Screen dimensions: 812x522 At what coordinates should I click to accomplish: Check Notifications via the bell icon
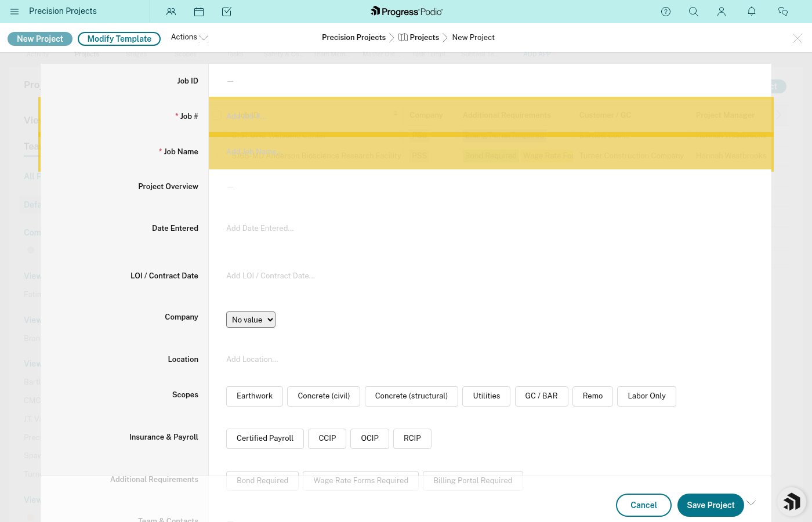(x=751, y=12)
